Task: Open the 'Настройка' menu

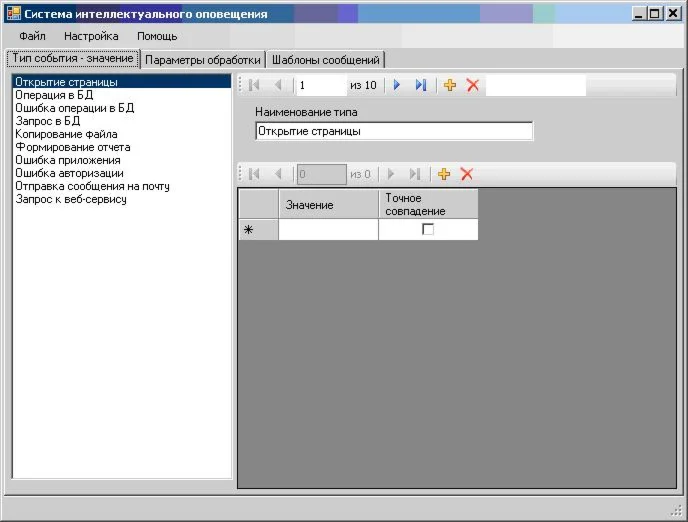Action: tap(91, 36)
